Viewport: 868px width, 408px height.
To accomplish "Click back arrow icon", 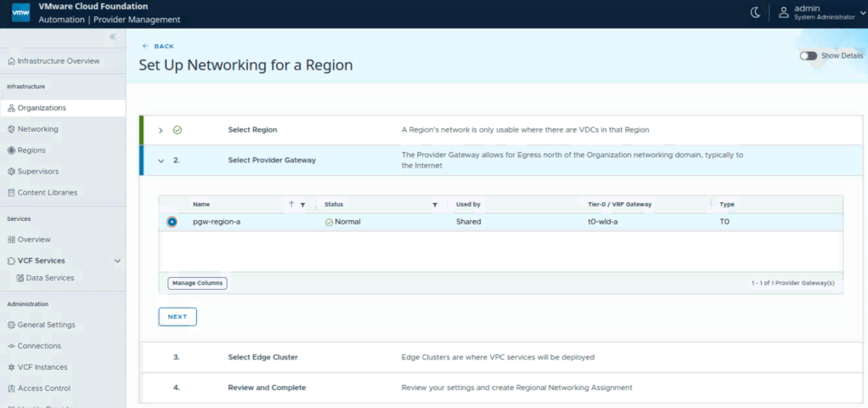I will [x=145, y=46].
